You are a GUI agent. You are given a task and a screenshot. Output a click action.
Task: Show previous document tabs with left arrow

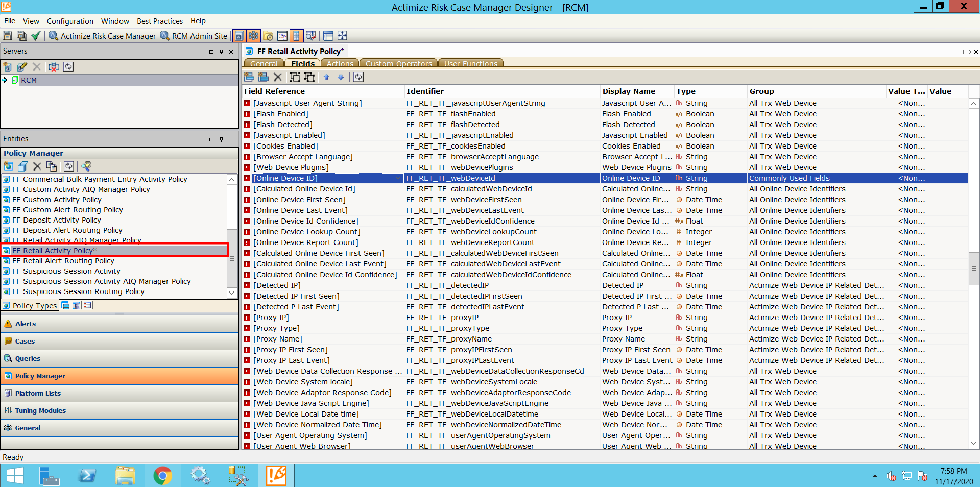(963, 52)
